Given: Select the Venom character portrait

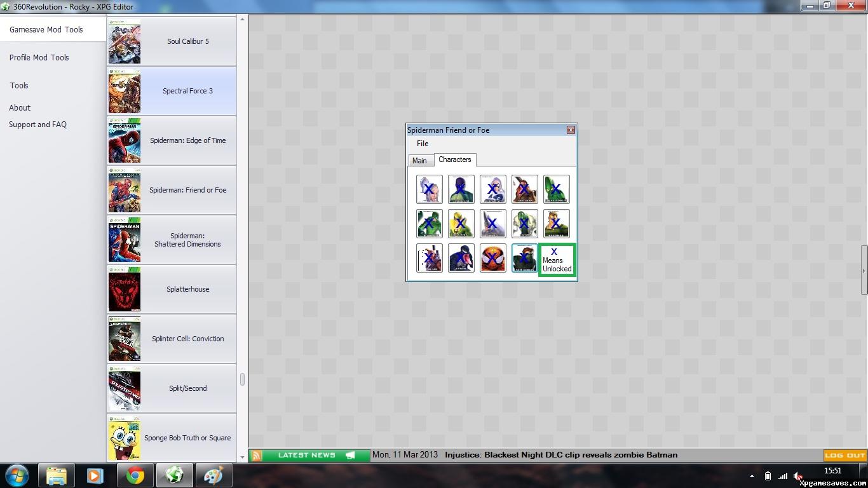Looking at the screenshot, I should coord(461,258).
